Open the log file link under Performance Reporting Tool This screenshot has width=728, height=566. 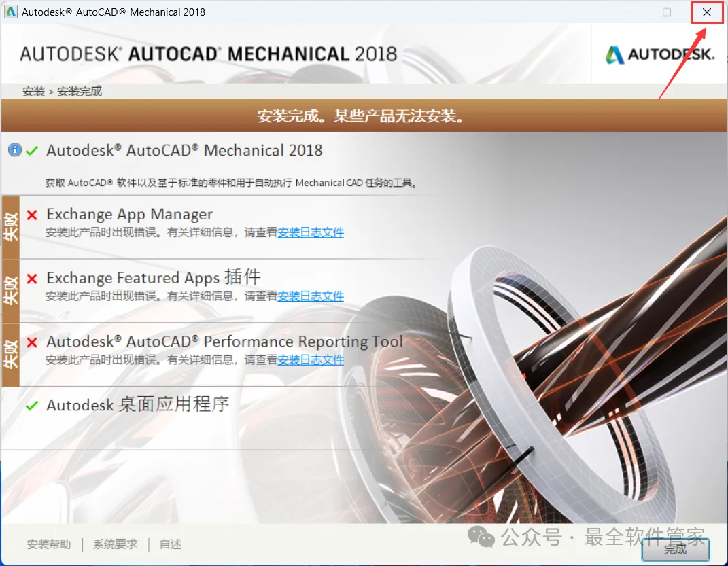311,359
